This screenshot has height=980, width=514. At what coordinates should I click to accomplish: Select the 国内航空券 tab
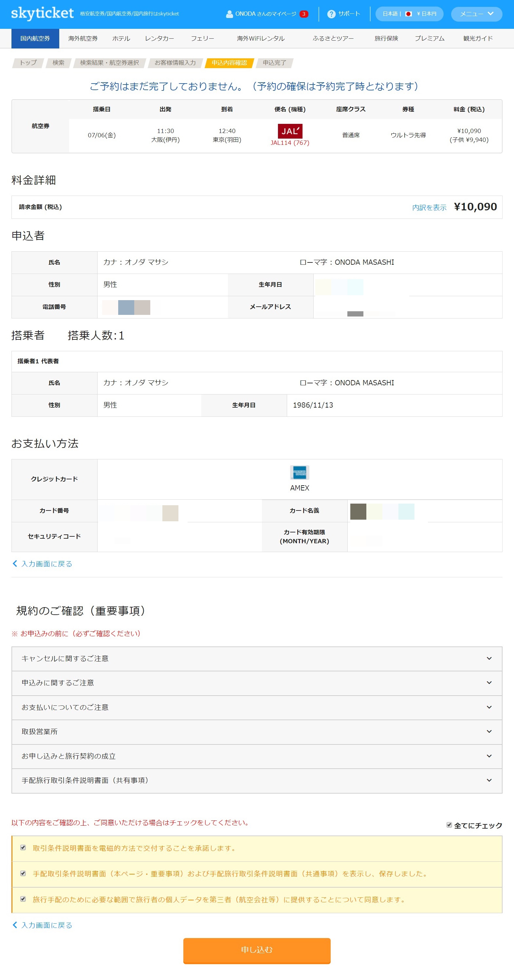(35, 38)
